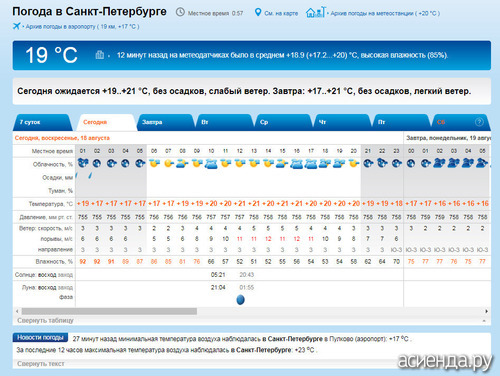Image resolution: width=500 pixels, height=376 pixels.
Task: Click humidity value 66 under hour 10
Action: pyautogui.click(x=211, y=262)
